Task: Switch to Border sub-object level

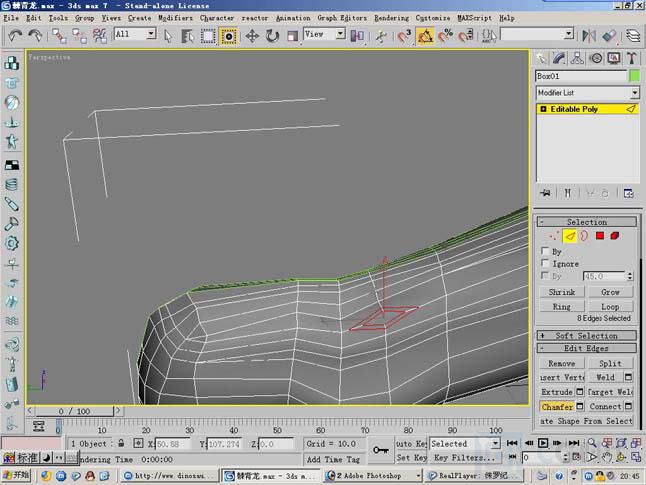Action: click(x=584, y=236)
